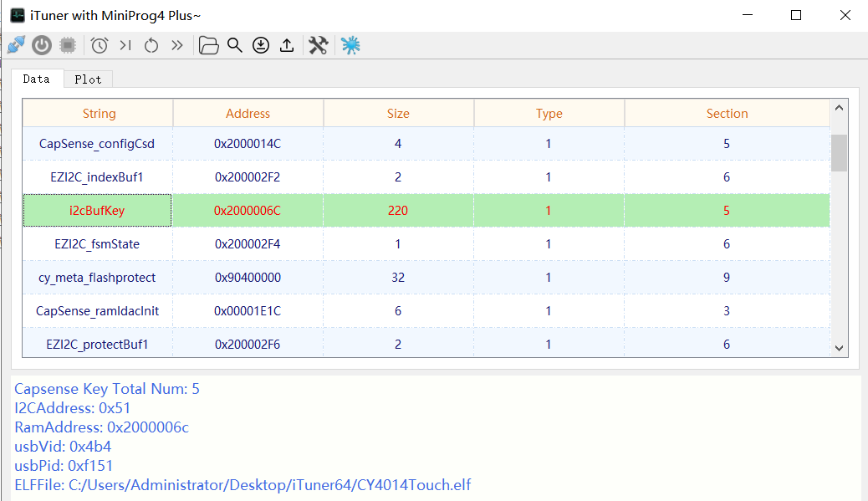Viewport: 868px width, 501px height.
Task: Click size value in EZI2C_fsmState row
Action: coord(399,244)
